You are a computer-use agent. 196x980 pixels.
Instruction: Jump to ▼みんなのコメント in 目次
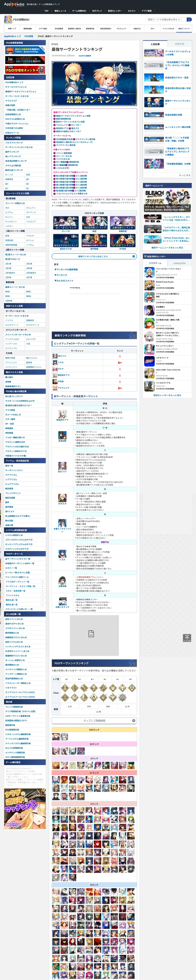pyautogui.click(x=64, y=280)
